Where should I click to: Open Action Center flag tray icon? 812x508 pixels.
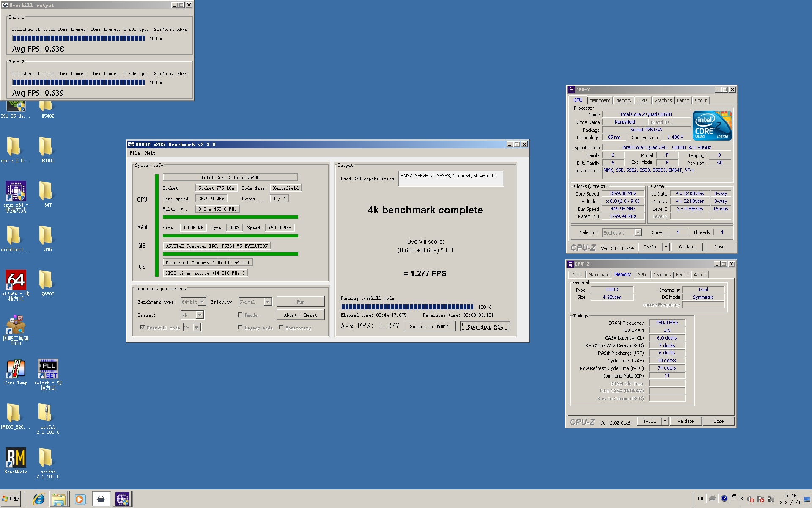[761, 500]
